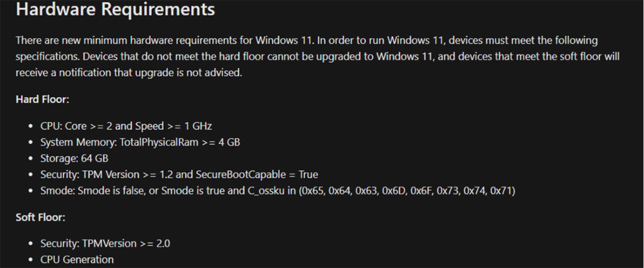
Task: Click the first paragraph sentence about minimum requirements
Action: pyautogui.click(x=165, y=41)
